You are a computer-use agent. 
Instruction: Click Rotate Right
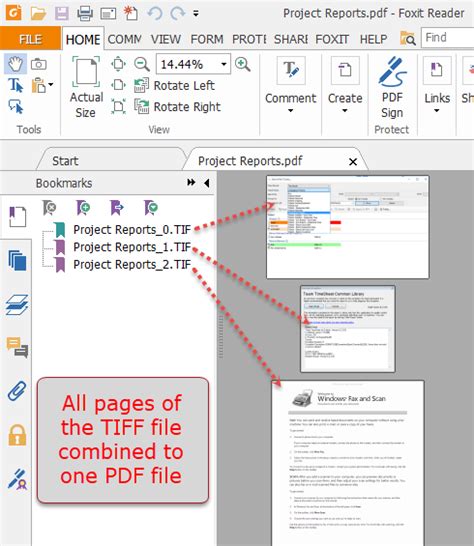[178, 107]
